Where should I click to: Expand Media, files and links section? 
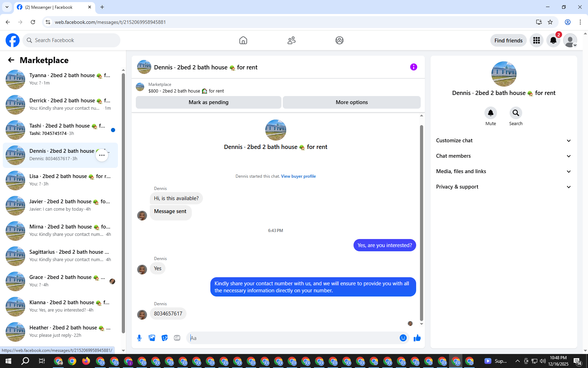(504, 171)
